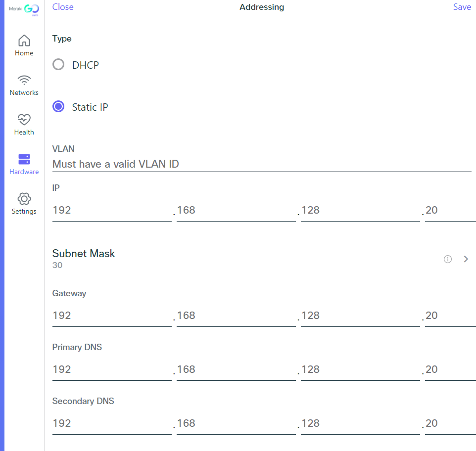Viewport: 476px width, 451px height.
Task: Select the Static IP radio button
Action: [58, 107]
